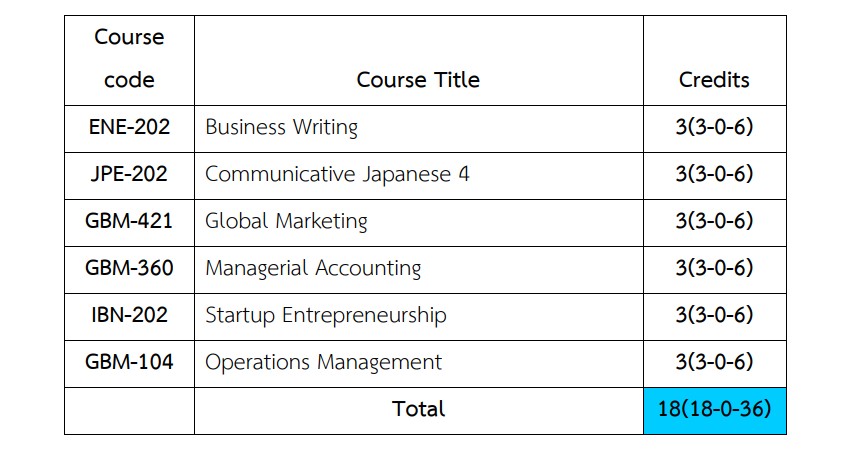Click the credits value for Business Writing

point(714,127)
